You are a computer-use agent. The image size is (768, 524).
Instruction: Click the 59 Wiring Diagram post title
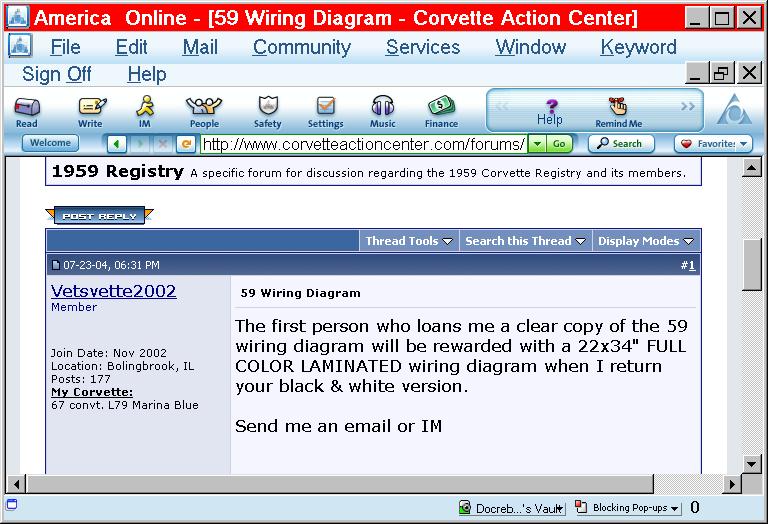click(300, 293)
